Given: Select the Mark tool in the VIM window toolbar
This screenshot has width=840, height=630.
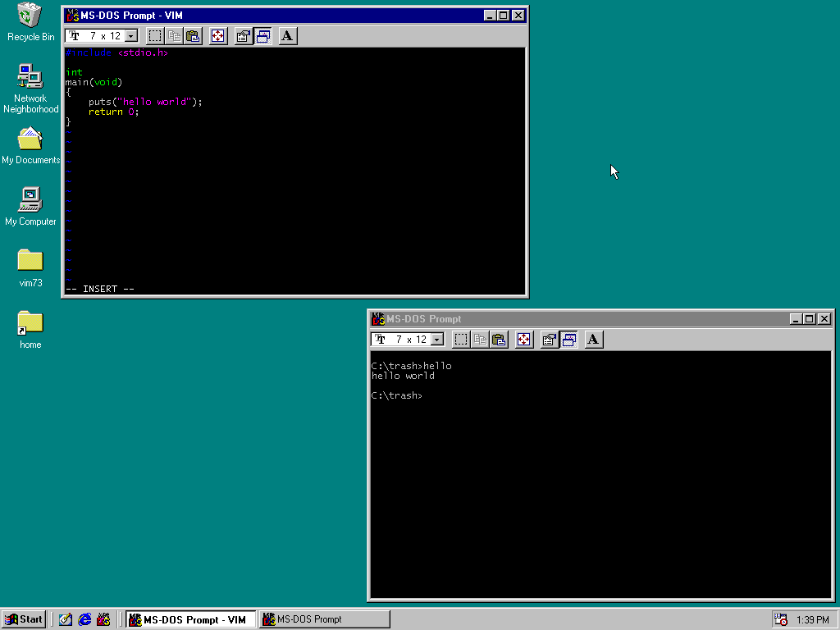Looking at the screenshot, I should [x=155, y=35].
